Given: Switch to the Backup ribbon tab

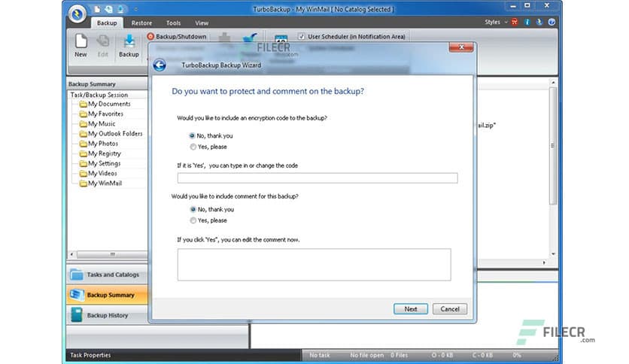Looking at the screenshot, I should [x=107, y=23].
